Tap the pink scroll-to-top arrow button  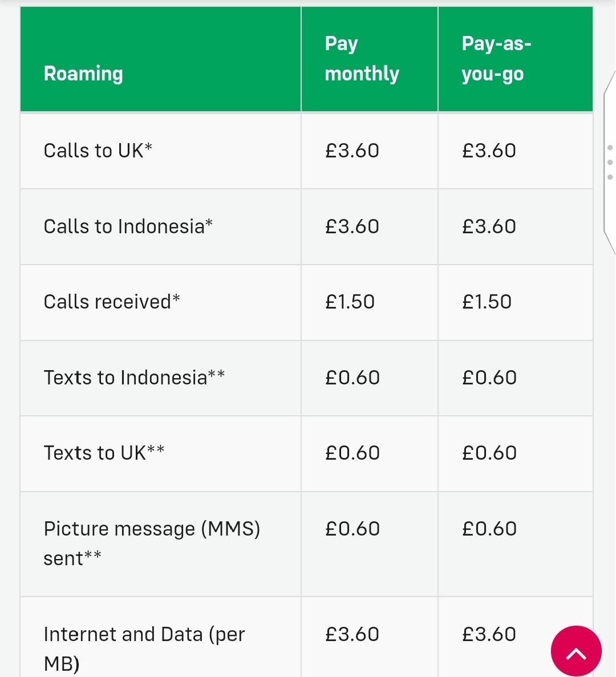pyautogui.click(x=576, y=651)
